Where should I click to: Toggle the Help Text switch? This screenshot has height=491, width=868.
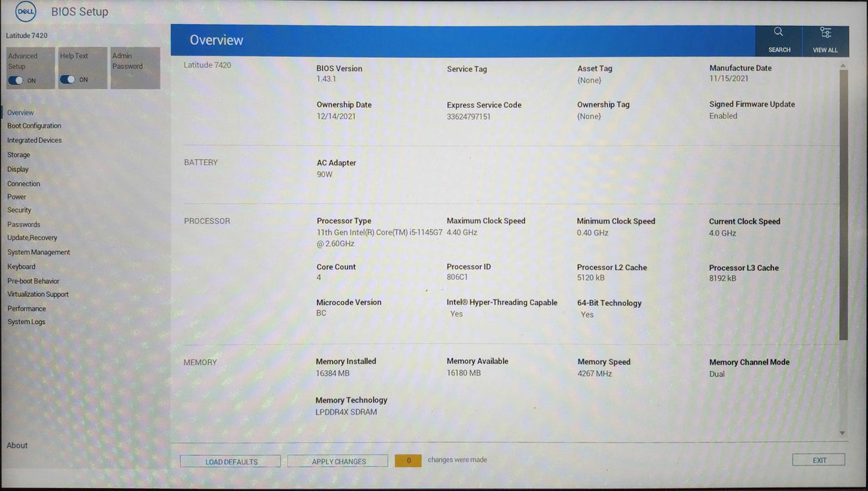pos(67,80)
